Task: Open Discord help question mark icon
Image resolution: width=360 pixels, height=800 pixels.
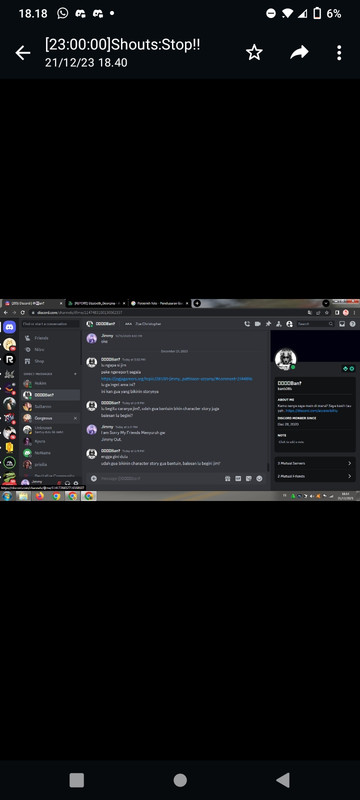Action: point(352,324)
